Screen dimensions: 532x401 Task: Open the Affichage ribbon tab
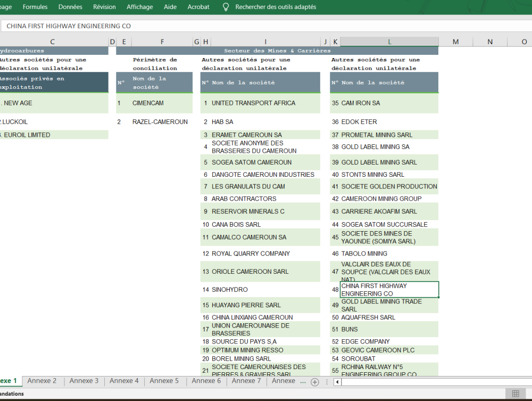click(140, 7)
